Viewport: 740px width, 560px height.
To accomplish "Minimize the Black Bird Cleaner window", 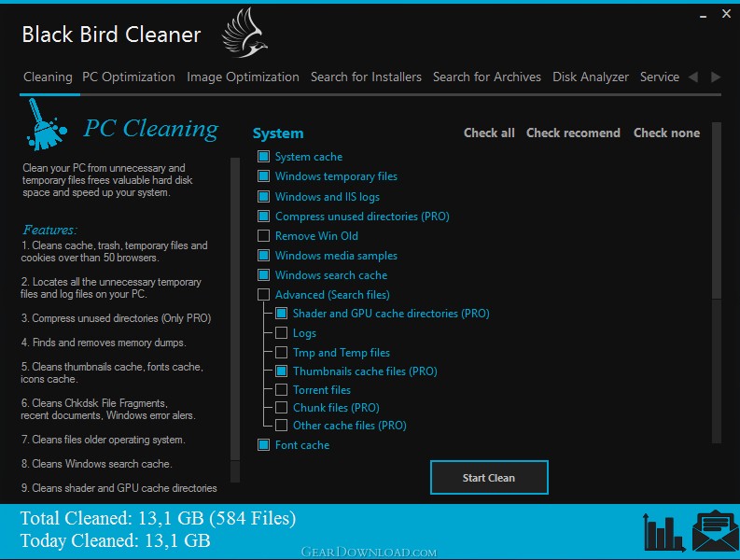I will tap(704, 17).
